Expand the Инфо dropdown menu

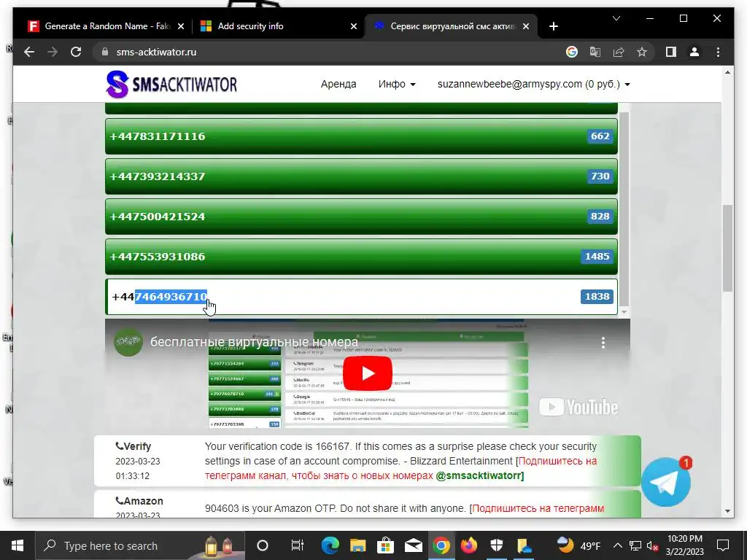pyautogui.click(x=397, y=84)
